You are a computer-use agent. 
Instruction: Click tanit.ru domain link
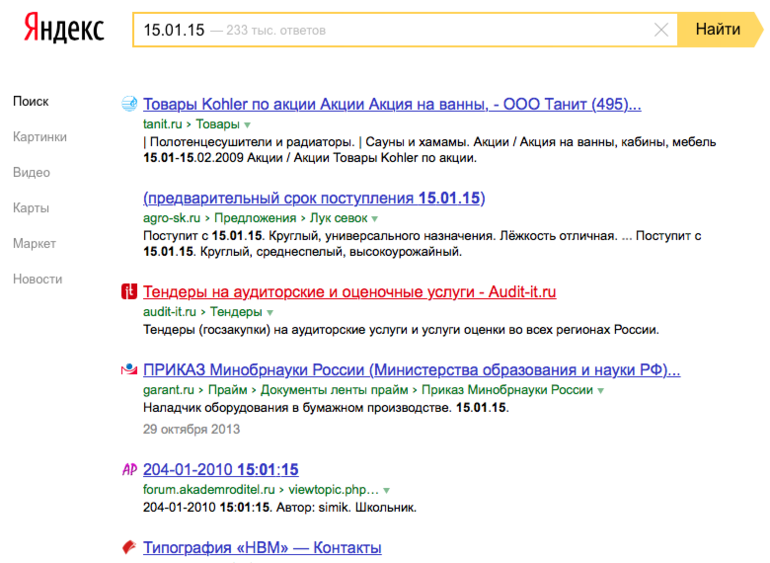(x=163, y=124)
